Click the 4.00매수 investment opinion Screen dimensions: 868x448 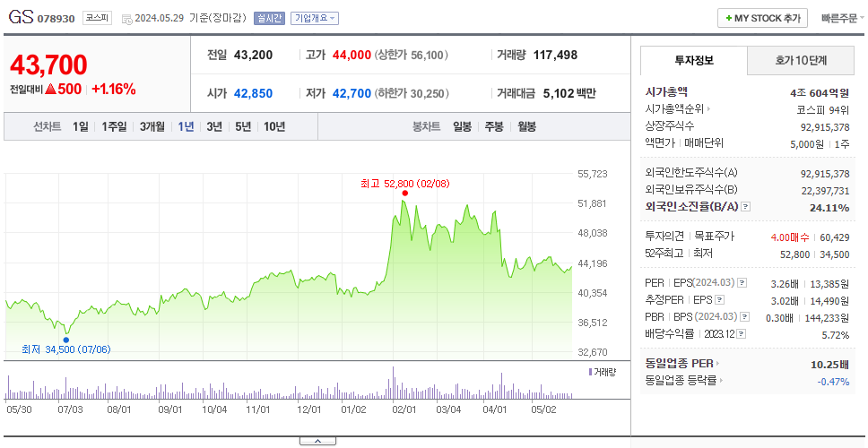[789, 237]
